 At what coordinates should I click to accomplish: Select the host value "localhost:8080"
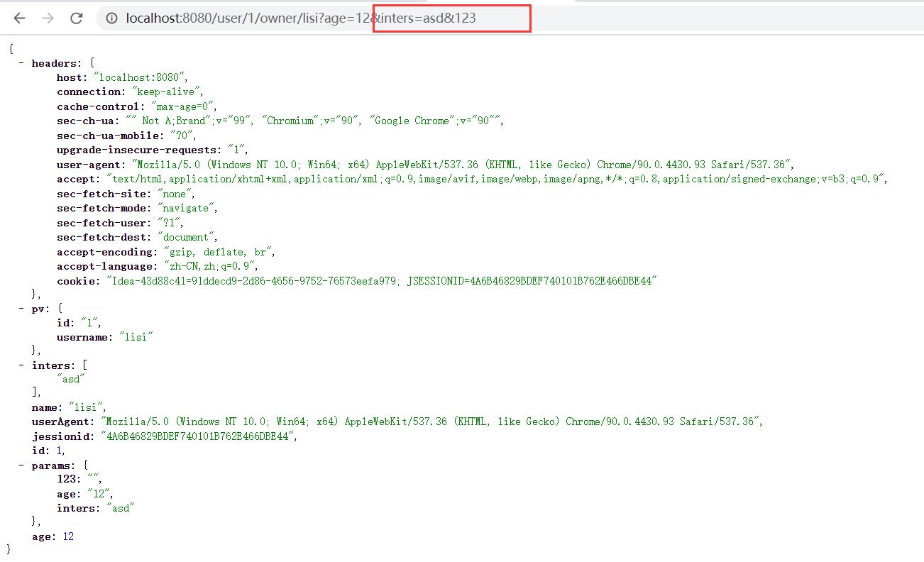[x=139, y=77]
